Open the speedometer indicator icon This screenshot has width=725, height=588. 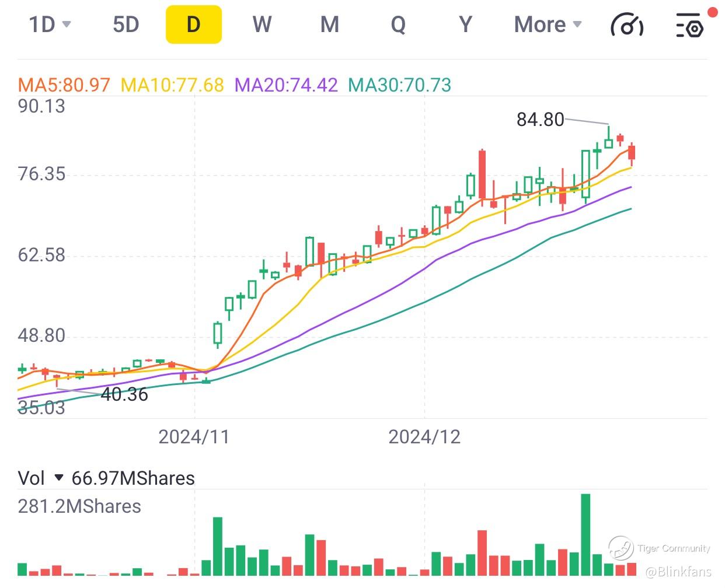[x=626, y=25]
